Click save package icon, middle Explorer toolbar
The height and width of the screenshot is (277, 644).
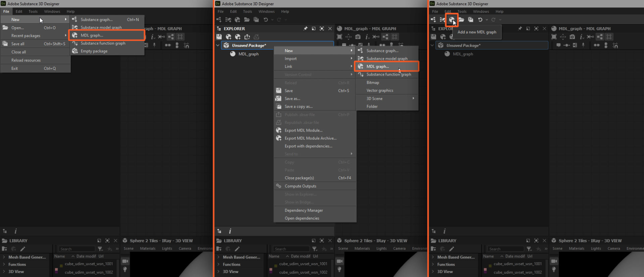coord(219,37)
